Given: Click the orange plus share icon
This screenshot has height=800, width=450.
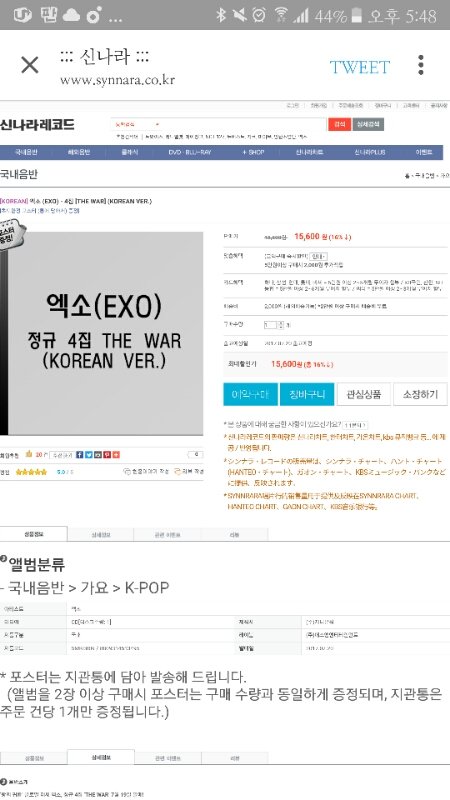Looking at the screenshot, I should coord(116,454).
